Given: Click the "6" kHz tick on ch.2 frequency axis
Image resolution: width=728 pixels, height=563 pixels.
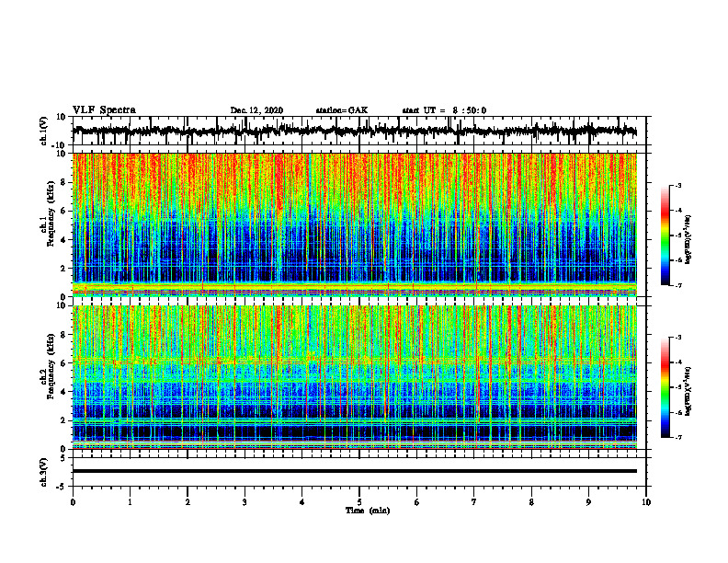Looking at the screenshot, I should 64,363.
